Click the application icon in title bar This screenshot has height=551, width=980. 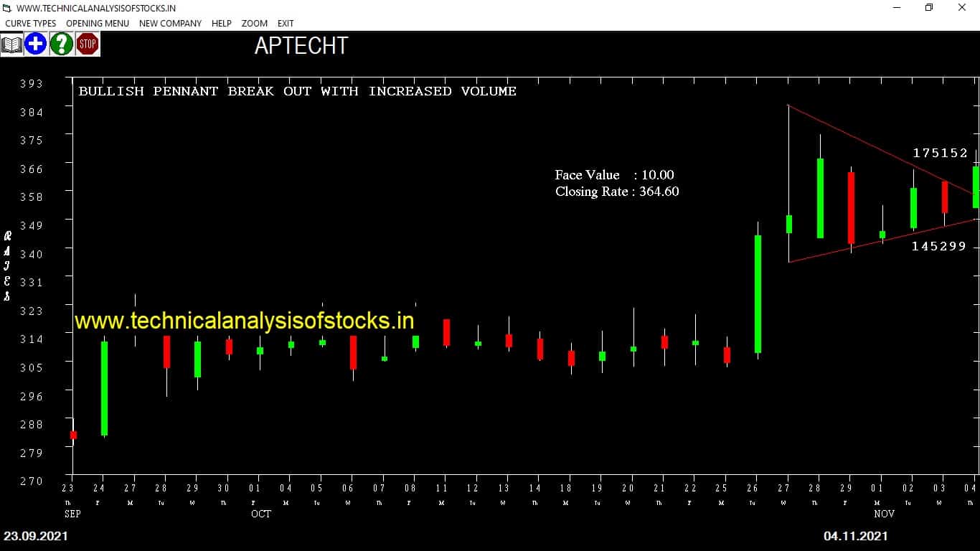click(x=8, y=8)
